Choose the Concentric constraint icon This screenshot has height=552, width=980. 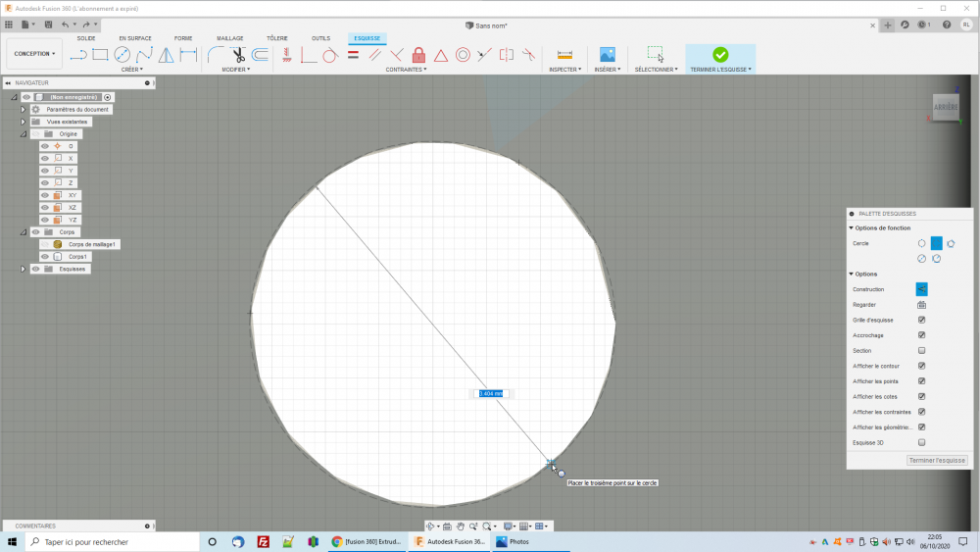tap(463, 55)
